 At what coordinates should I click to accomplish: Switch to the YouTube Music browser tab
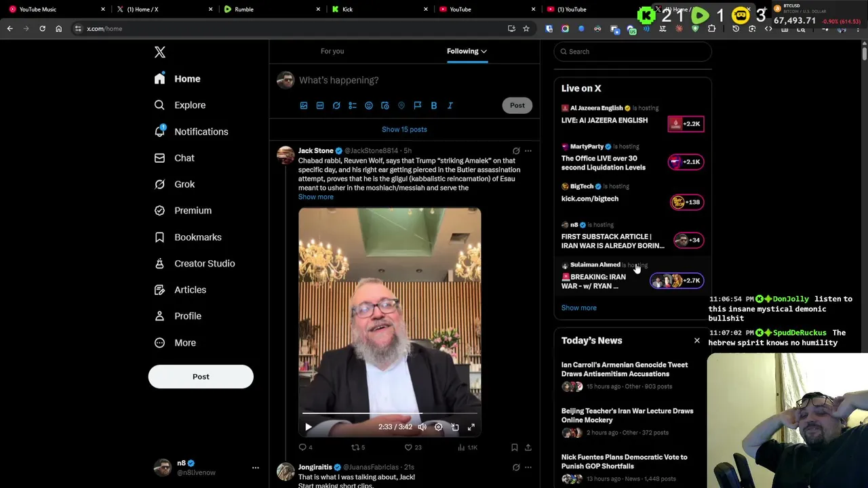click(x=56, y=9)
